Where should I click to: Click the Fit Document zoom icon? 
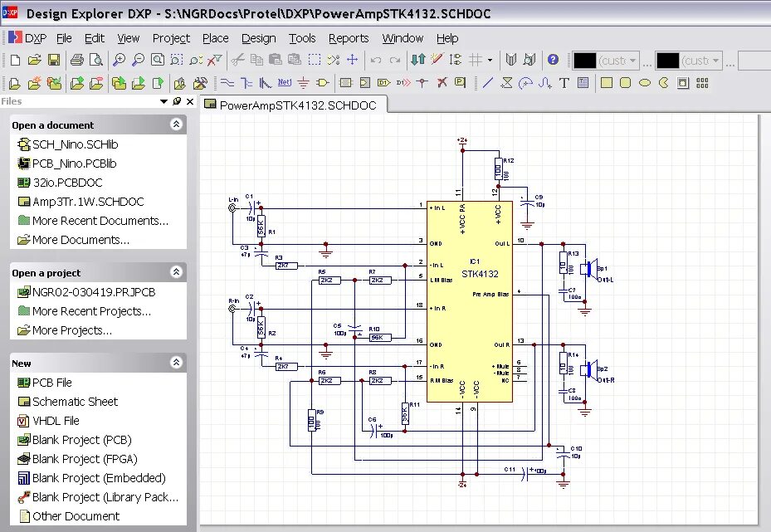(158, 60)
